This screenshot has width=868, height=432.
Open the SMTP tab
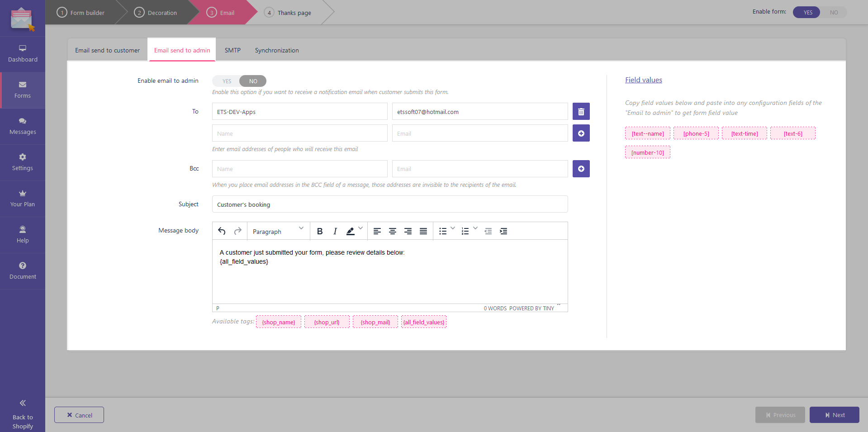coord(232,50)
